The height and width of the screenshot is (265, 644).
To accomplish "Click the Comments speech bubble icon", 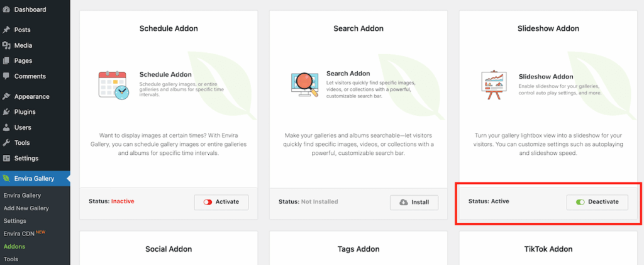I will pos(6,76).
